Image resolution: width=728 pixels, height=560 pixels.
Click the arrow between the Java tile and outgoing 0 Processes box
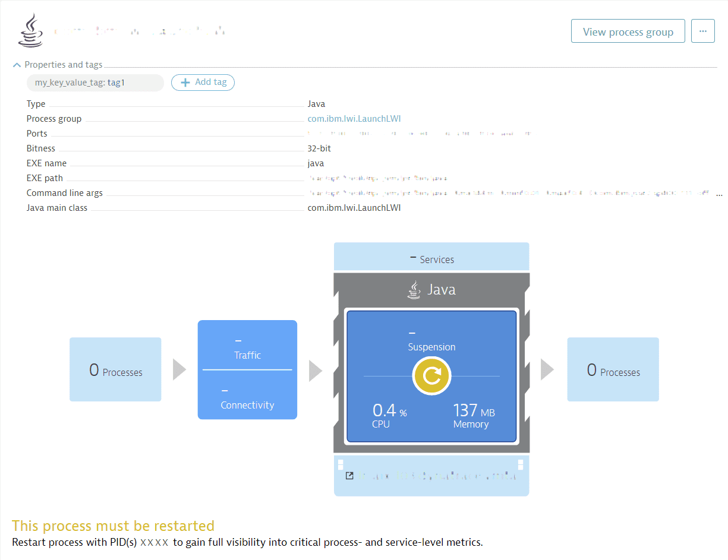547,369
